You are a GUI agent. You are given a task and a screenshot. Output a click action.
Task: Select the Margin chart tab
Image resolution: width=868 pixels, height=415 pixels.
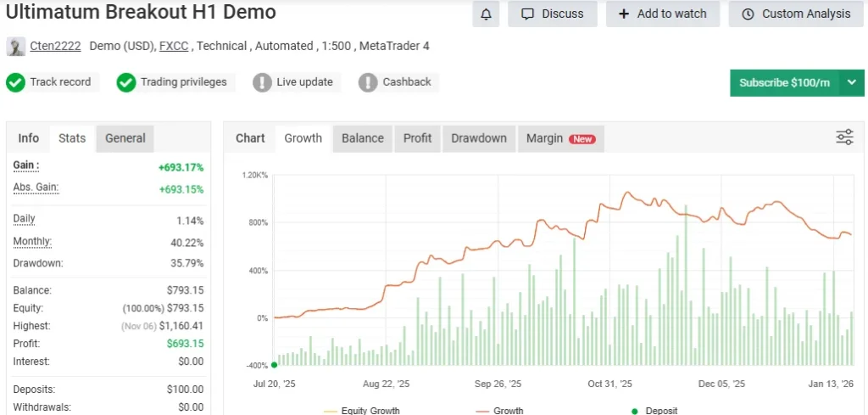point(561,138)
